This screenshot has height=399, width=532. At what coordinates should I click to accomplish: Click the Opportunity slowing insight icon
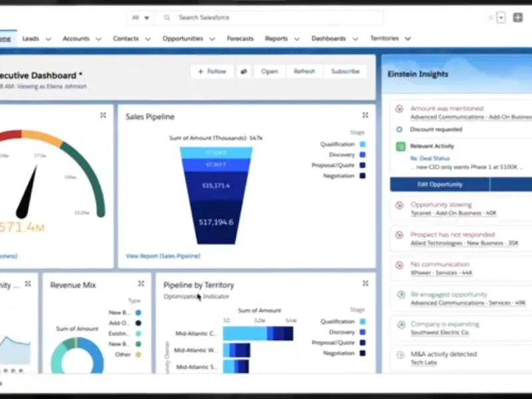pos(399,205)
